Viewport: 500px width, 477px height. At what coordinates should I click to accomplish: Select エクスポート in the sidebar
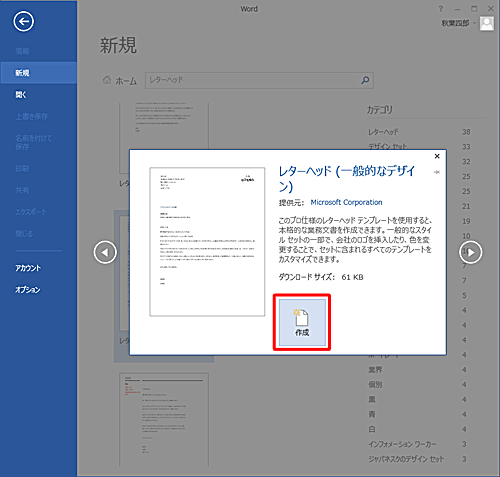tap(39, 212)
